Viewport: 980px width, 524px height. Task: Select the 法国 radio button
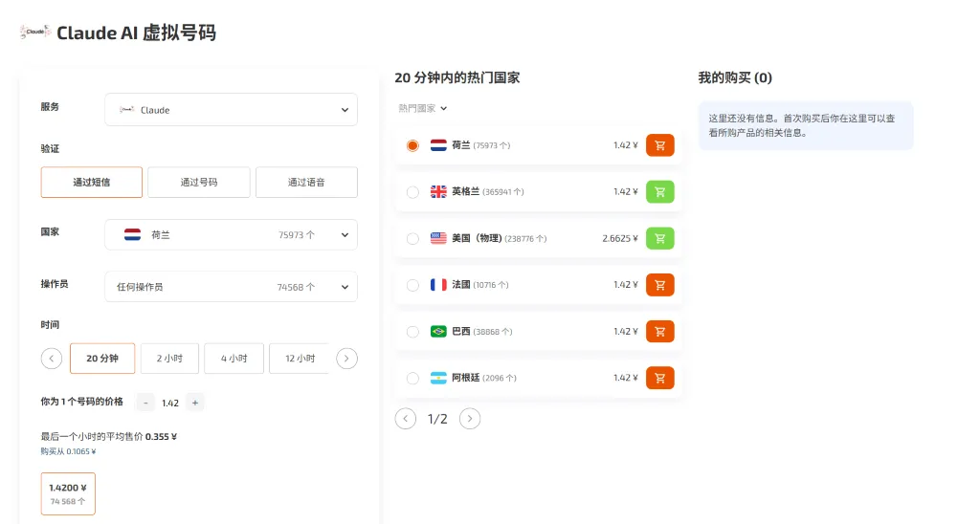(412, 285)
